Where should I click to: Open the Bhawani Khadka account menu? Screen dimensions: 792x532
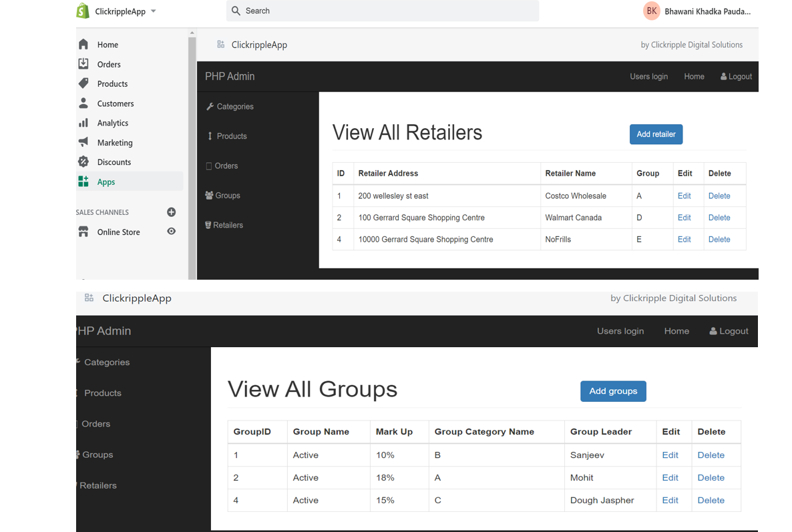click(697, 11)
